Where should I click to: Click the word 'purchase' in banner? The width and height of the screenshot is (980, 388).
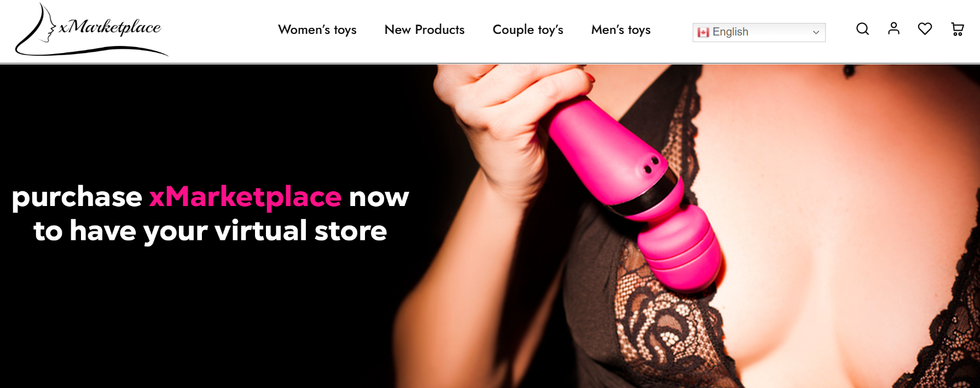[77, 197]
